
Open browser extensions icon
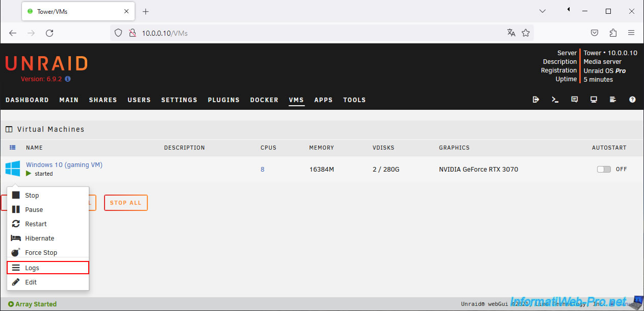coord(613,33)
